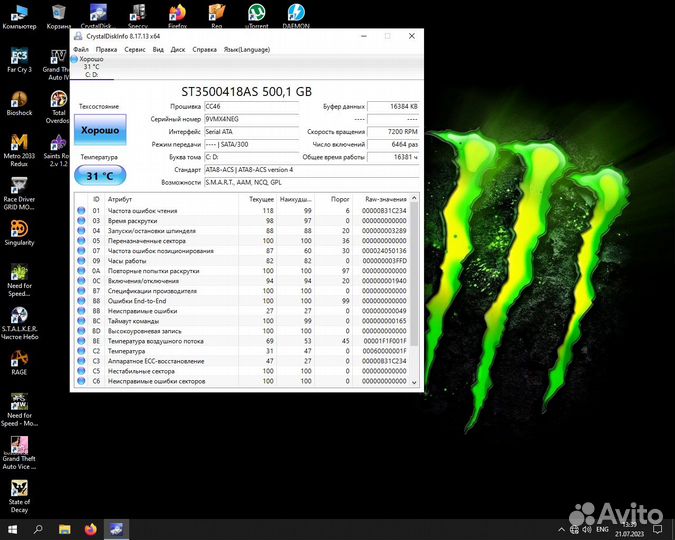Click the 31 °C temperature indicator button
Image resolution: width=675 pixels, height=540 pixels.
point(99,175)
